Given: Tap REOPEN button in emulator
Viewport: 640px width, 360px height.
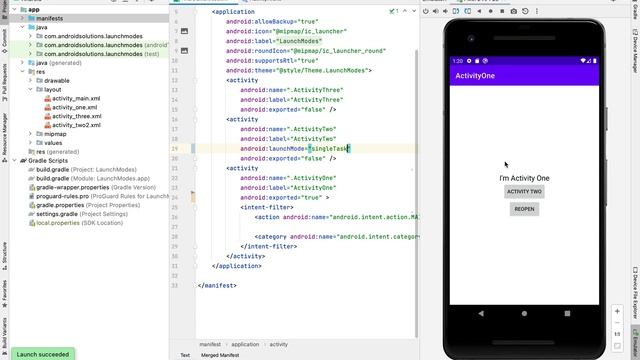Looking at the screenshot, I should pyautogui.click(x=524, y=209).
